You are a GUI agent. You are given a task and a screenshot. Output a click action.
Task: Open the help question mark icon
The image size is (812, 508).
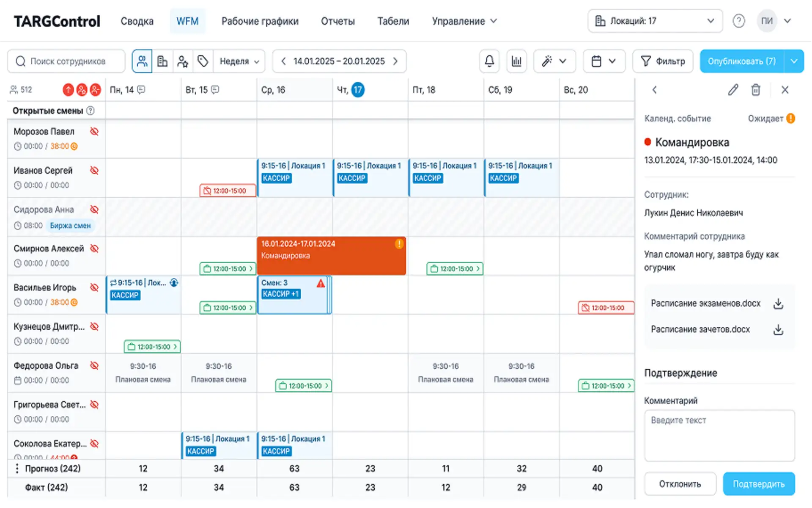tap(739, 21)
